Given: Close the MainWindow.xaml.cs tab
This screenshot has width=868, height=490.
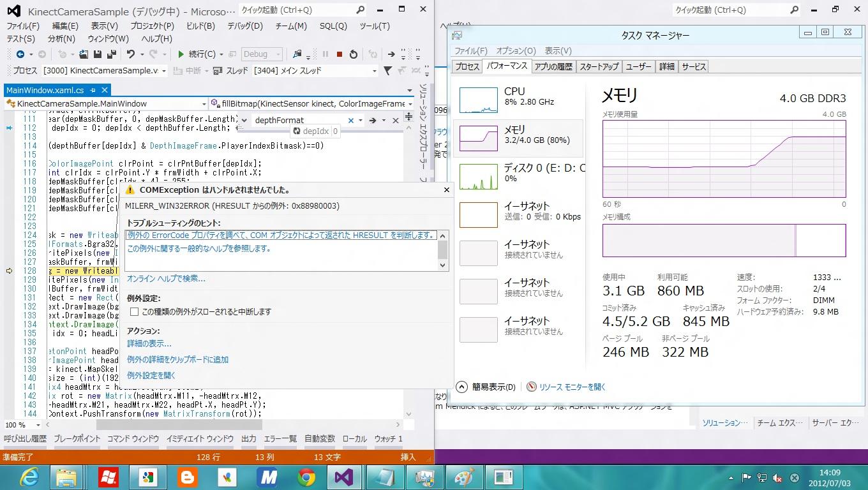Looking at the screenshot, I should point(105,90).
